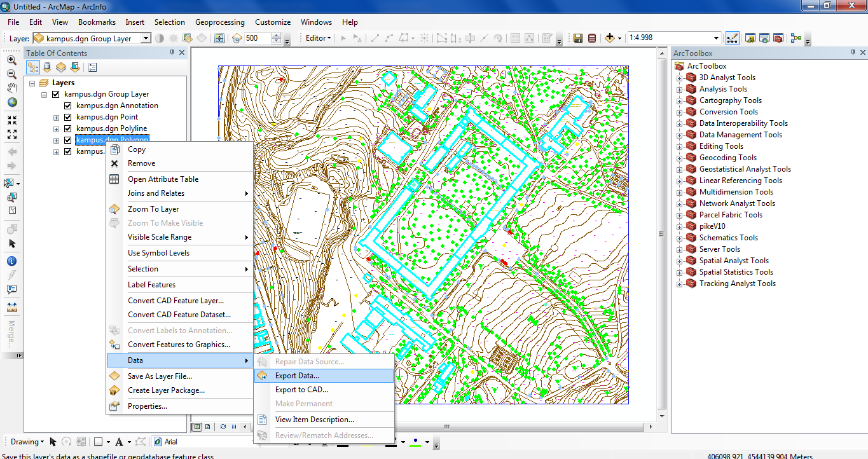Click the Swipe Layer effects icon
The image size is (868, 459).
point(219,38)
